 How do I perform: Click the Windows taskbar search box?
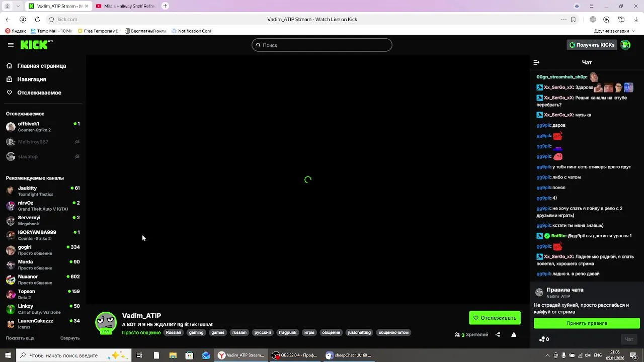[x=73, y=355]
